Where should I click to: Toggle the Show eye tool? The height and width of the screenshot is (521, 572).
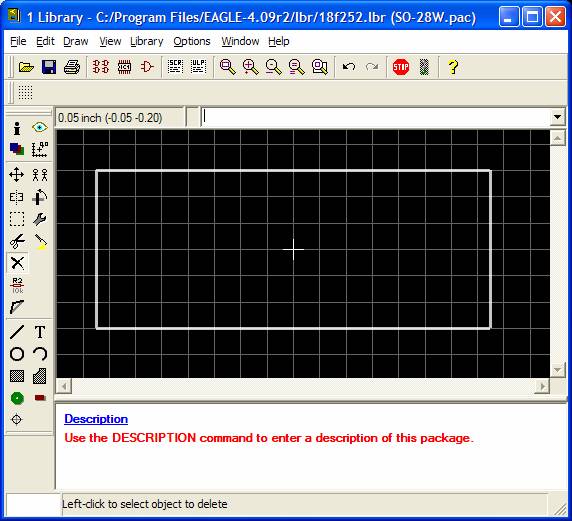tap(40, 127)
